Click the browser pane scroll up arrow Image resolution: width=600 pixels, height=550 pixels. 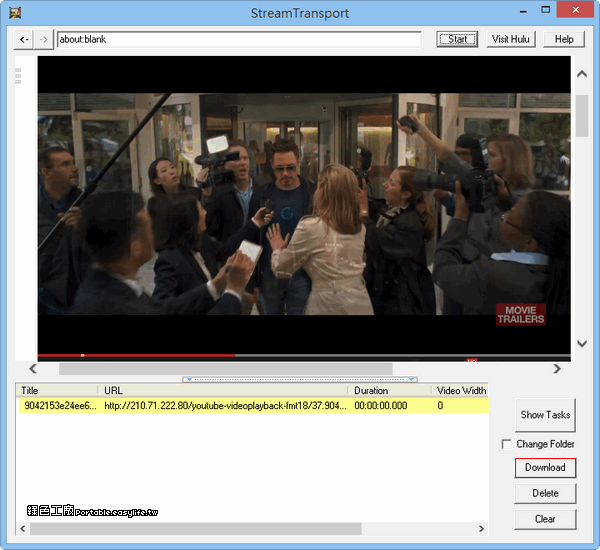[x=582, y=74]
